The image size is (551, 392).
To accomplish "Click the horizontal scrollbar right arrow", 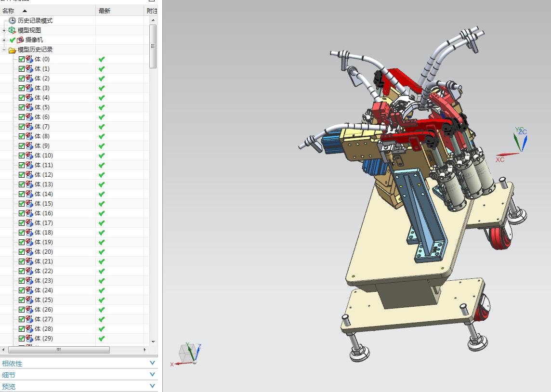I will point(145,350).
